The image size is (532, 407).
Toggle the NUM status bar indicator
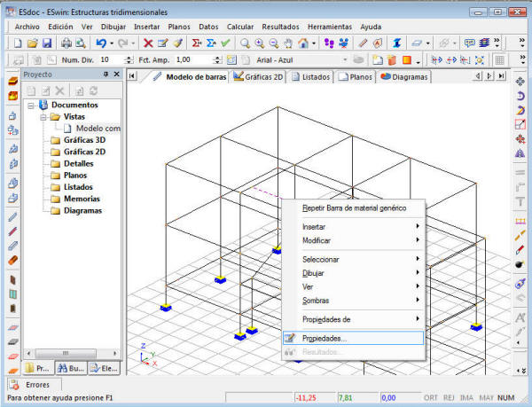click(505, 397)
